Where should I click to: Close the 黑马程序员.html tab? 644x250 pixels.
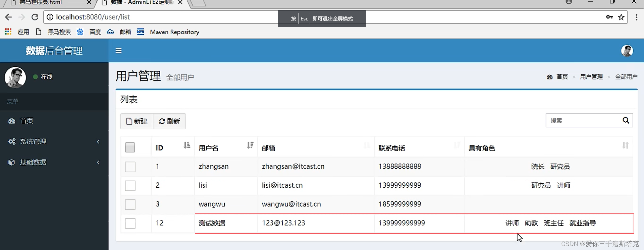89,2
